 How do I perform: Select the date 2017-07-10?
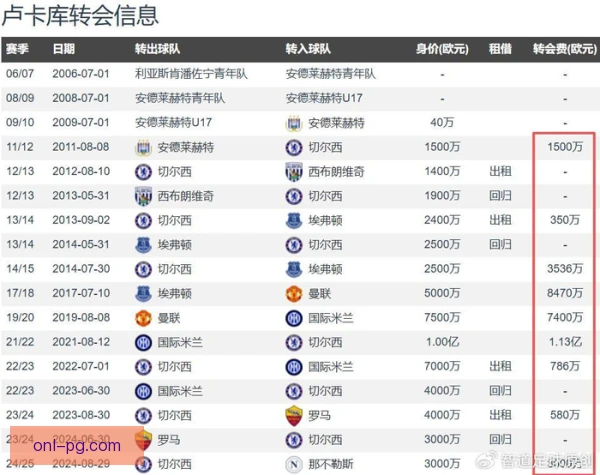[x=81, y=293]
